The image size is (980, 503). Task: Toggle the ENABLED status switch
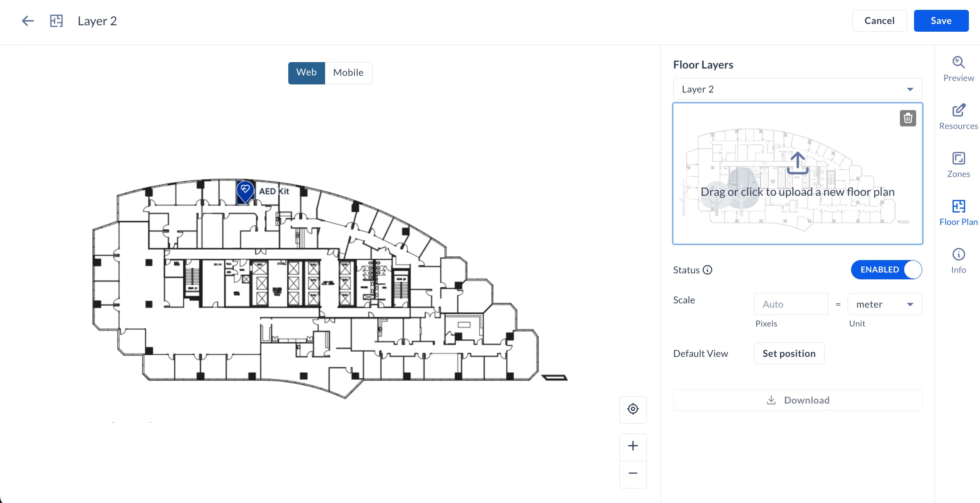(x=886, y=270)
